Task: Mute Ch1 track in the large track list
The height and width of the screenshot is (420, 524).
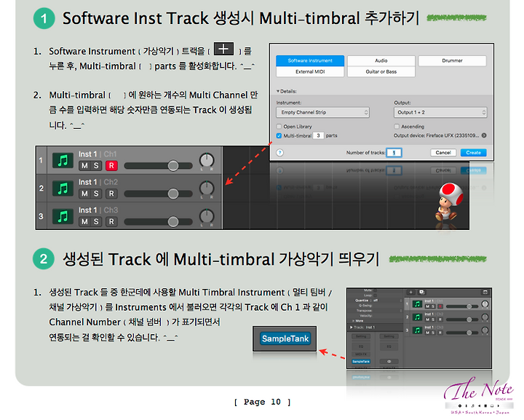Action: coord(84,166)
